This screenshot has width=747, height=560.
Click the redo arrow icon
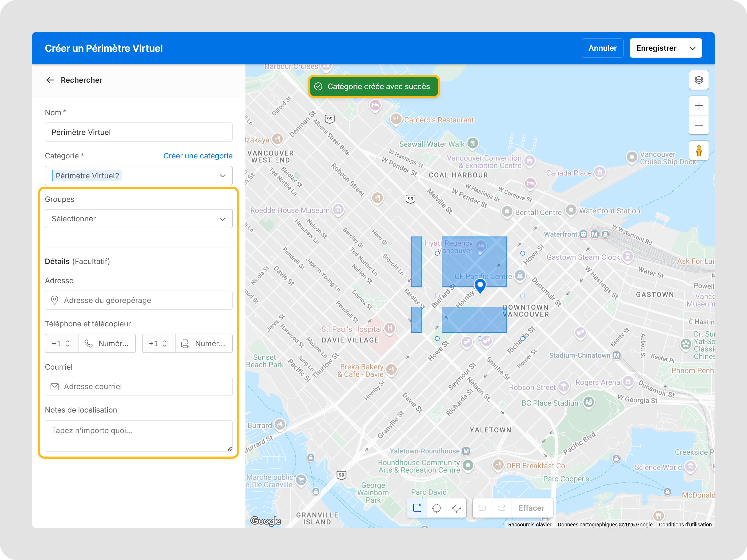point(502,508)
